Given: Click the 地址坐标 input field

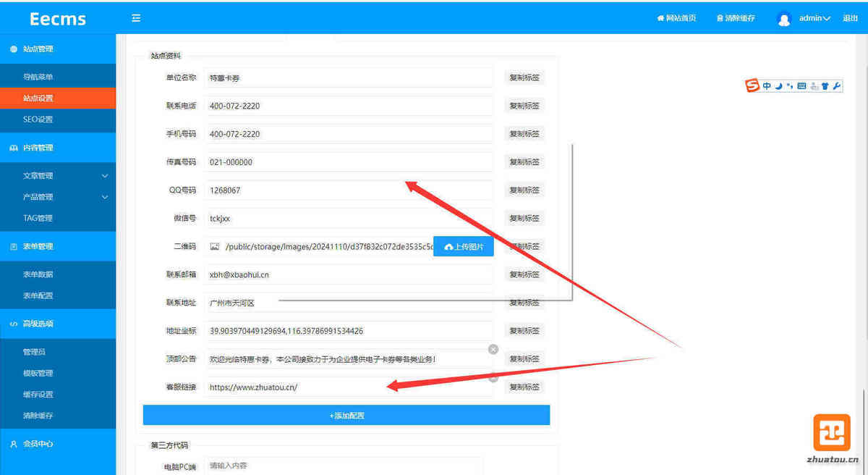Looking at the screenshot, I should (x=349, y=331).
